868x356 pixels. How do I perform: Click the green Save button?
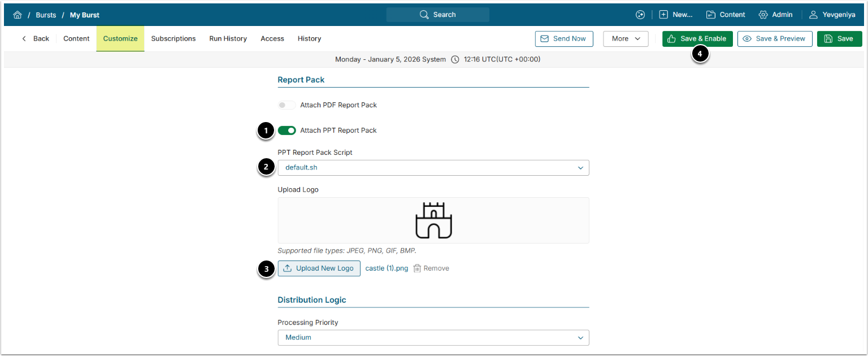click(839, 38)
